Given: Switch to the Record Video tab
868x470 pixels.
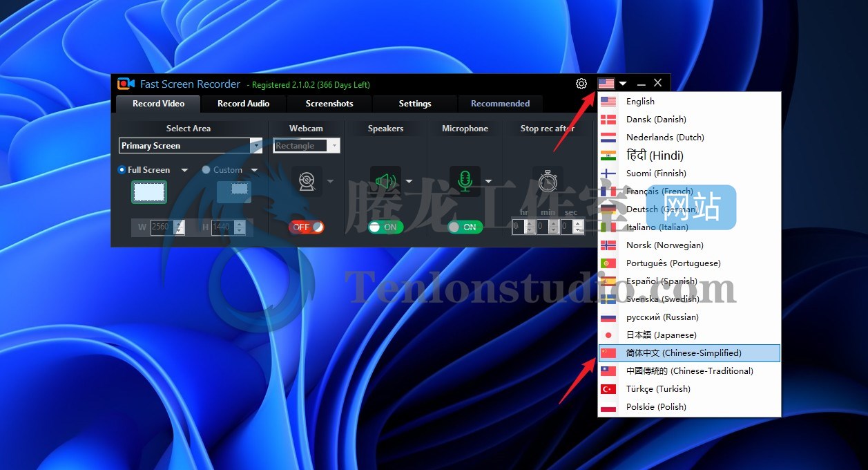Looking at the screenshot, I should click(x=158, y=104).
